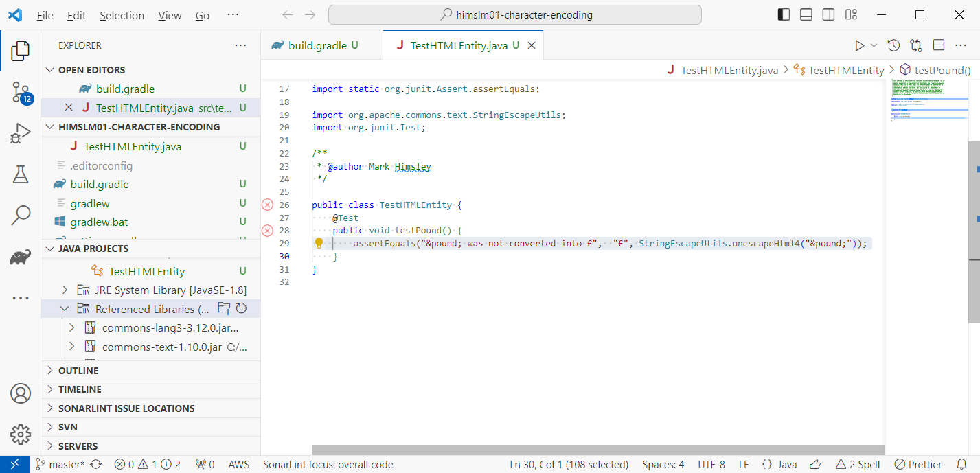The width and height of the screenshot is (980, 473).
Task: Collapse the Referenced Libraries tree
Action: [65, 309]
